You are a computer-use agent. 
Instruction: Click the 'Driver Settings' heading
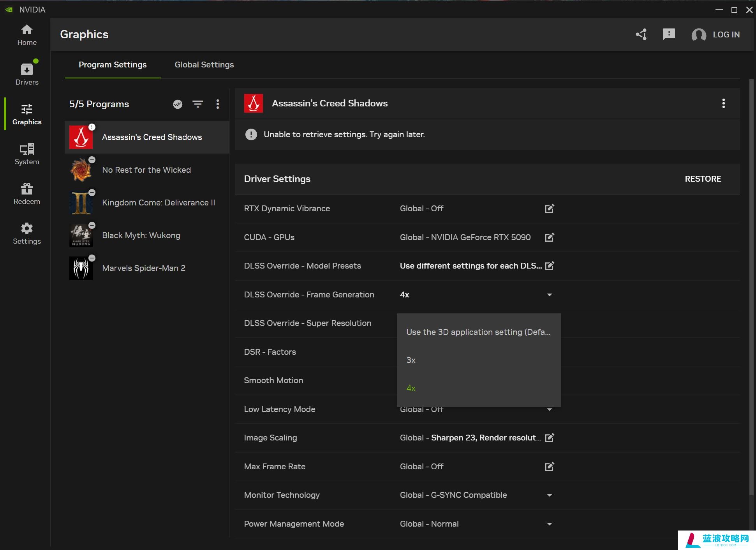point(277,179)
